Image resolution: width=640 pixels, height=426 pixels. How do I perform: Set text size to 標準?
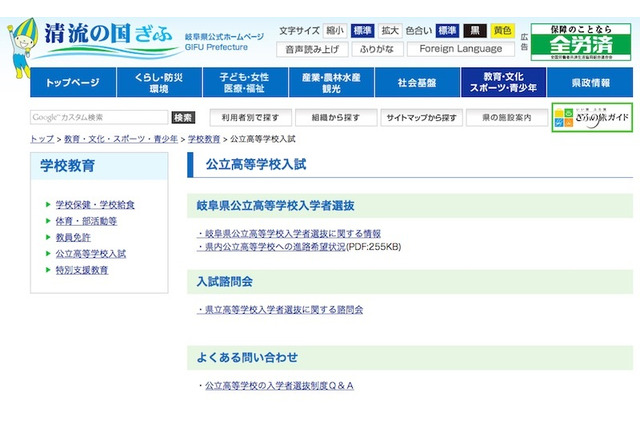(362, 31)
